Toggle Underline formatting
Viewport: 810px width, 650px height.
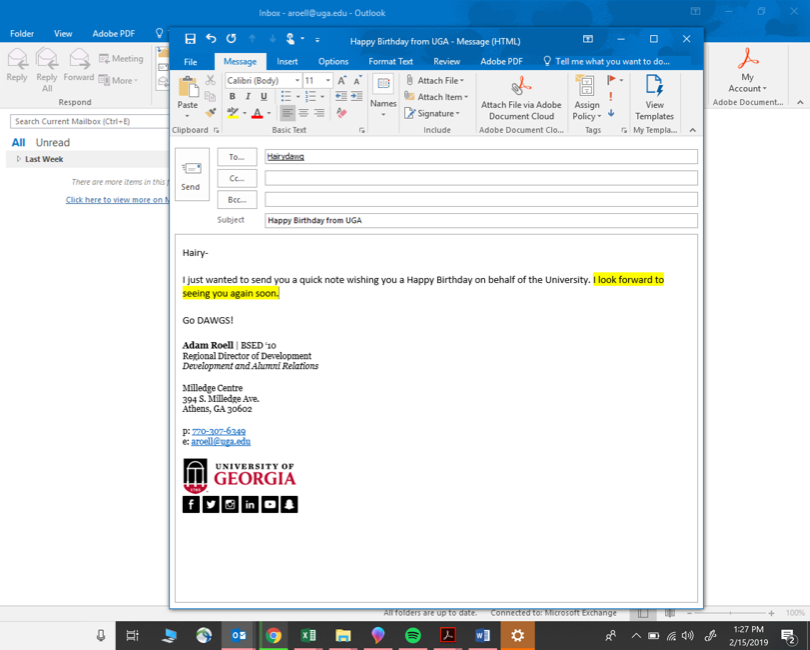click(x=264, y=96)
